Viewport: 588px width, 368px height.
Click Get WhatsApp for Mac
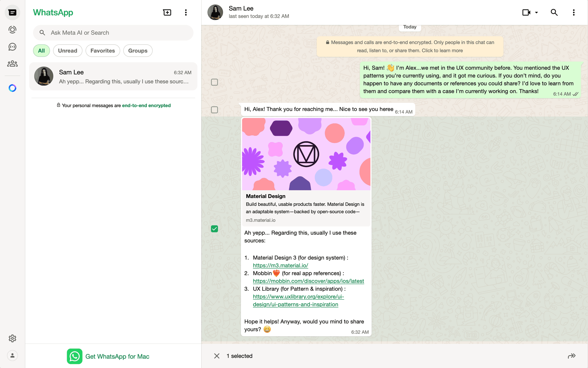[x=117, y=356]
